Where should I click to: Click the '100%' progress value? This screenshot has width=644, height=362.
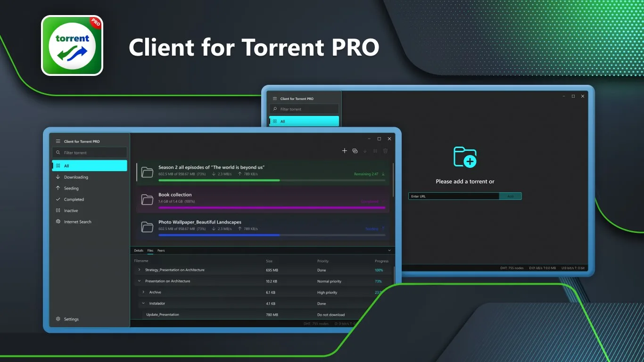point(379,270)
